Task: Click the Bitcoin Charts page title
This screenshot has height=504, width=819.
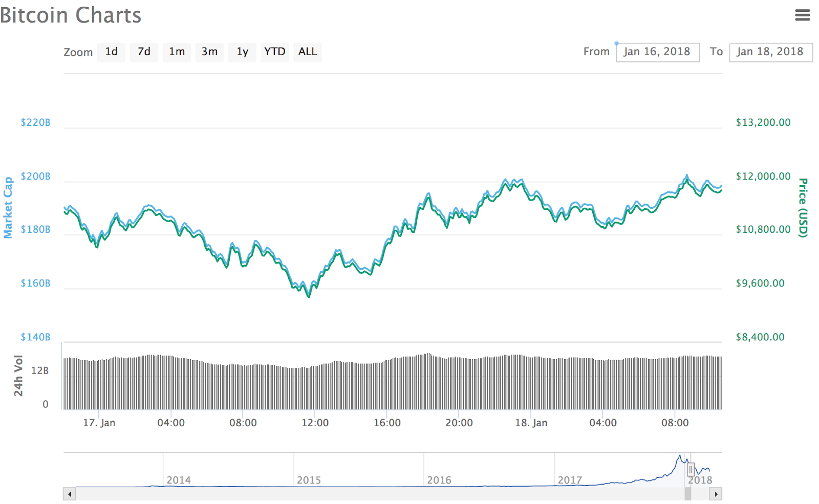Action: [x=71, y=16]
